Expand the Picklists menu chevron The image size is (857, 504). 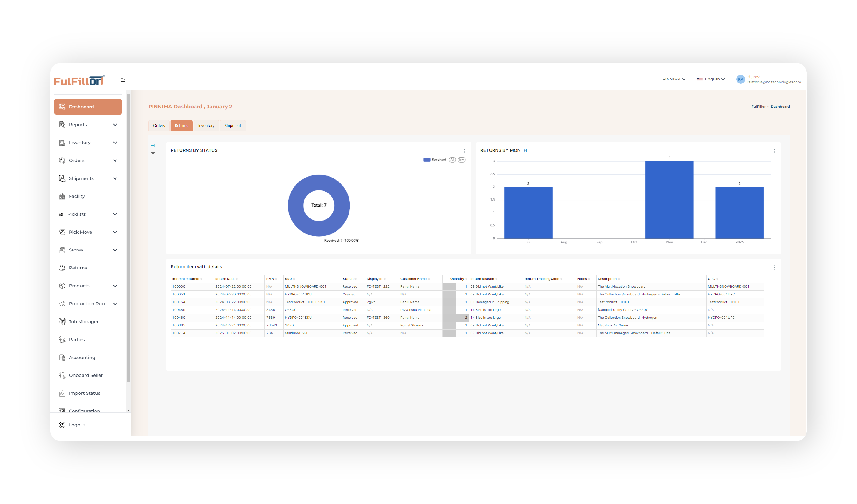115,214
